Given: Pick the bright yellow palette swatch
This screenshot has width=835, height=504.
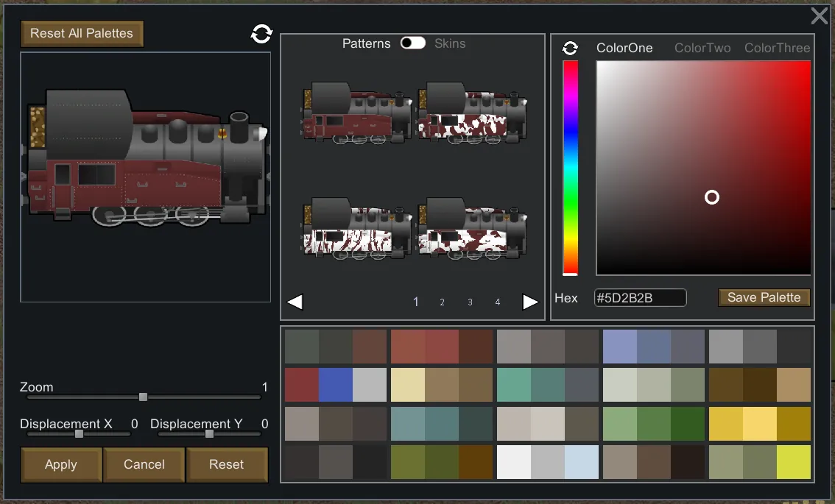Looking at the screenshot, I should (759, 424).
